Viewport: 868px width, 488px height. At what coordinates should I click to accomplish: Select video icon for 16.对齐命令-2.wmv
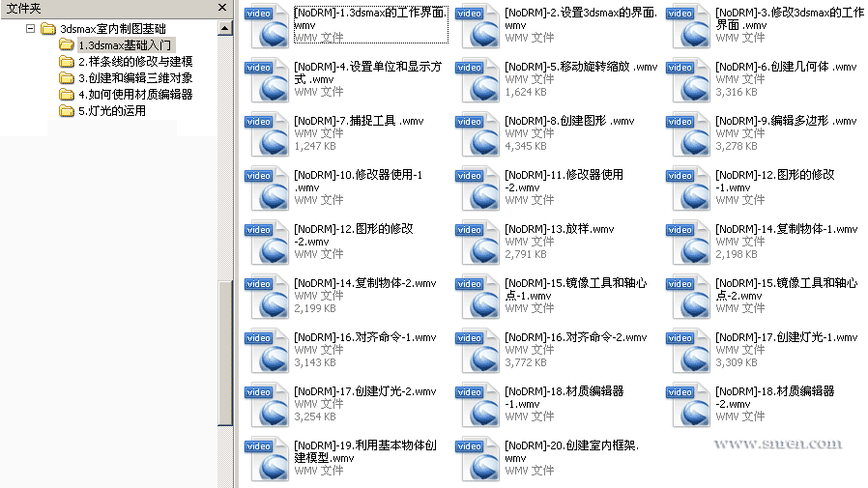[477, 352]
